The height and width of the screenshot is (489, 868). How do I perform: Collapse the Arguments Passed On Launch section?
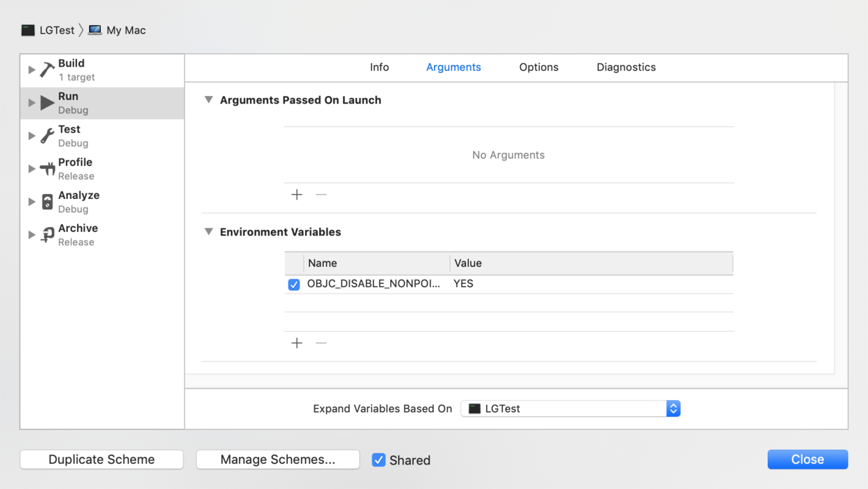(x=209, y=100)
